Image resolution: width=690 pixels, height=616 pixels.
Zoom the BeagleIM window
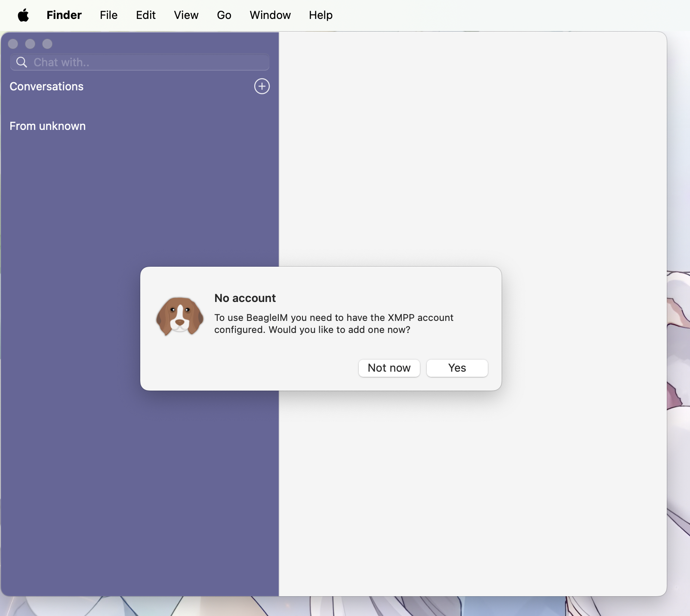[47, 44]
